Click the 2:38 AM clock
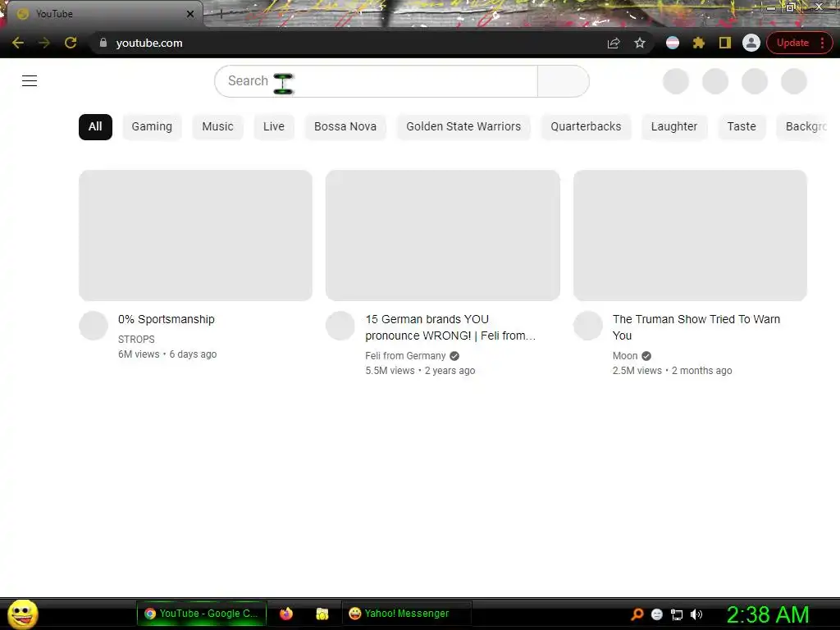 tap(767, 614)
